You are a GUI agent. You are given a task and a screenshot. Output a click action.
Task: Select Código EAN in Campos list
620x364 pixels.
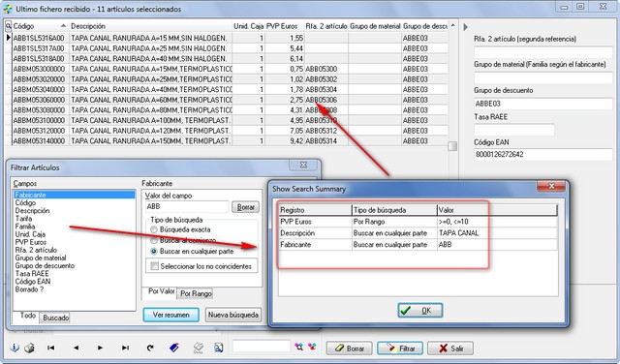coord(33,282)
